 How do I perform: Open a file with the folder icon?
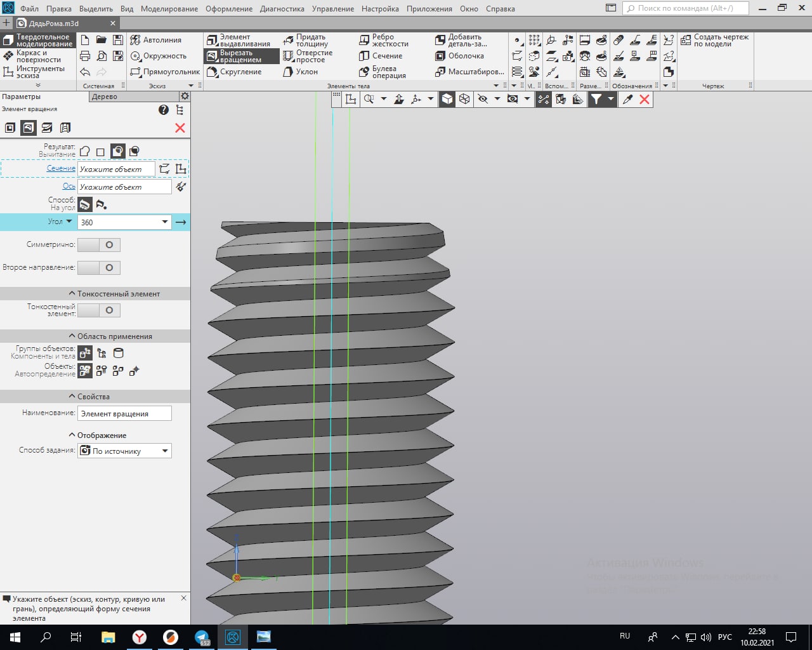pos(101,40)
